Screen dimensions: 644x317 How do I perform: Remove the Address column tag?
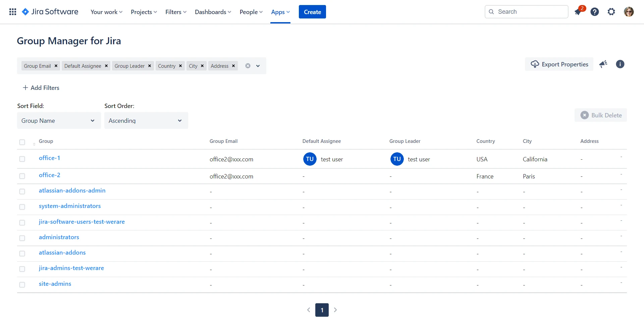click(233, 66)
